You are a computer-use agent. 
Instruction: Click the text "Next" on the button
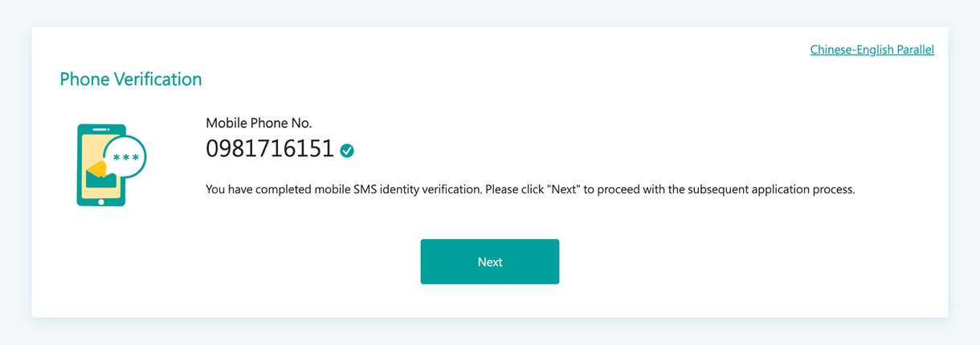coord(489,262)
